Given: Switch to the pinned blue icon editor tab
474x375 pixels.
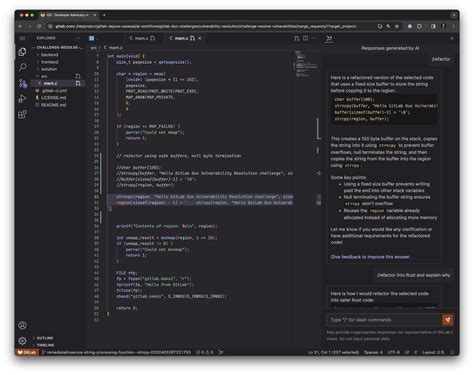Looking at the screenshot, I should (92, 38).
